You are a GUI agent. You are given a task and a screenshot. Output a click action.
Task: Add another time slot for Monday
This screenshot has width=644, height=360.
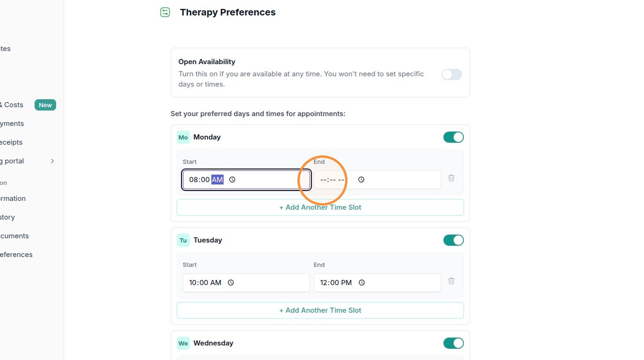pos(320,207)
